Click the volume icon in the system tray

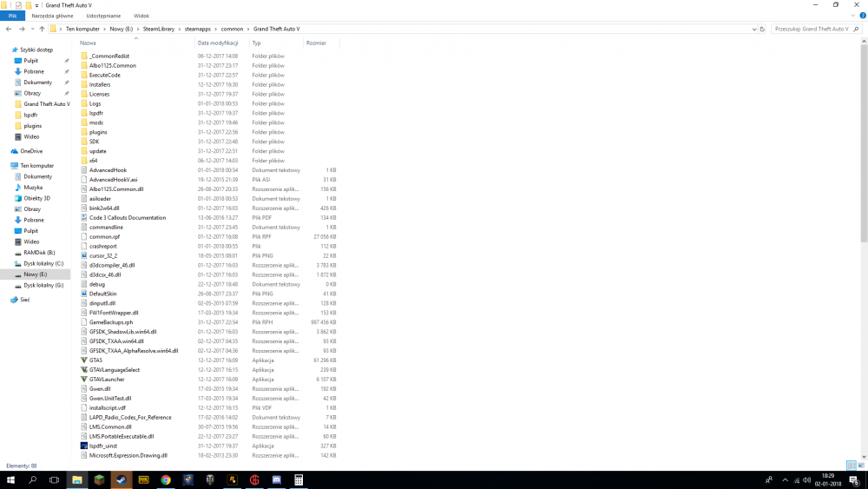pyautogui.click(x=806, y=480)
